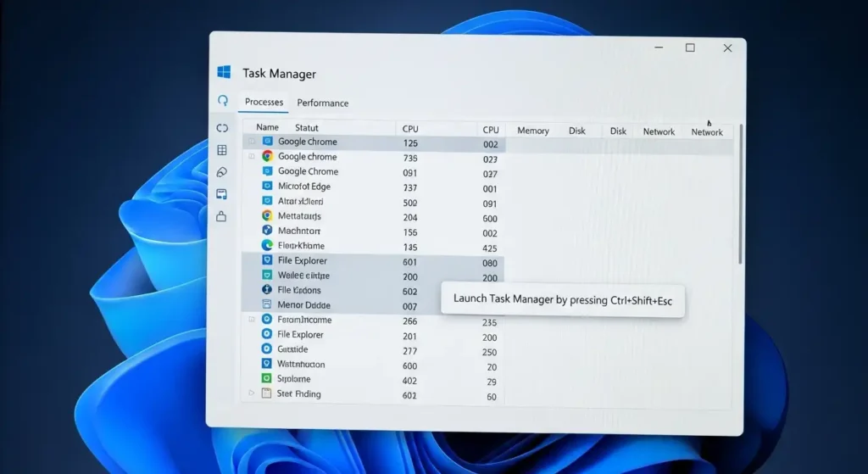The height and width of the screenshot is (474, 868).
Task: Click the CPU value 737
Action: tap(410, 188)
